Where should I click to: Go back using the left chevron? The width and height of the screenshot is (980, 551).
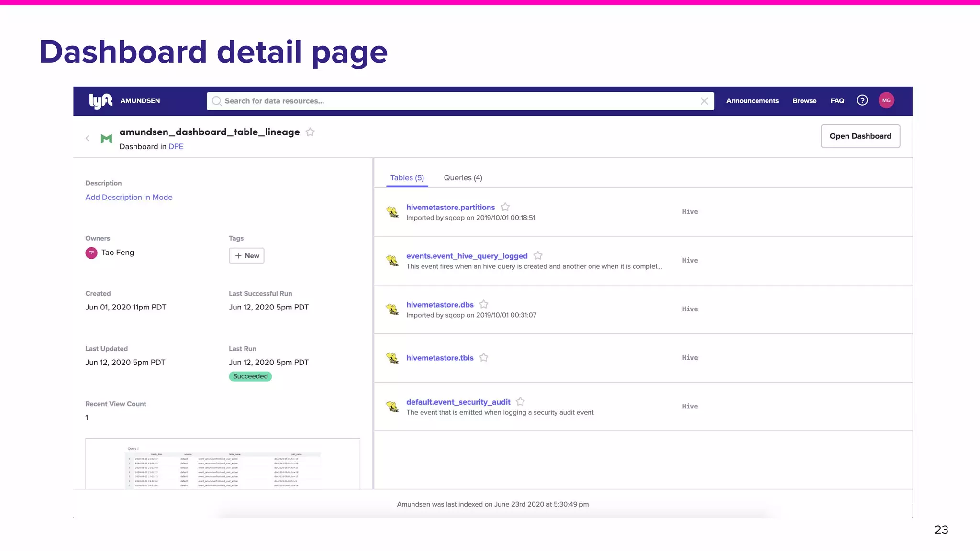pyautogui.click(x=88, y=139)
